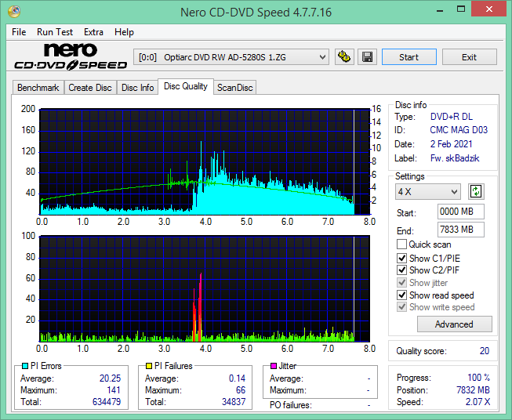Click the date 2 Feb 2021
This screenshot has width=512, height=420.
pyautogui.click(x=452, y=144)
